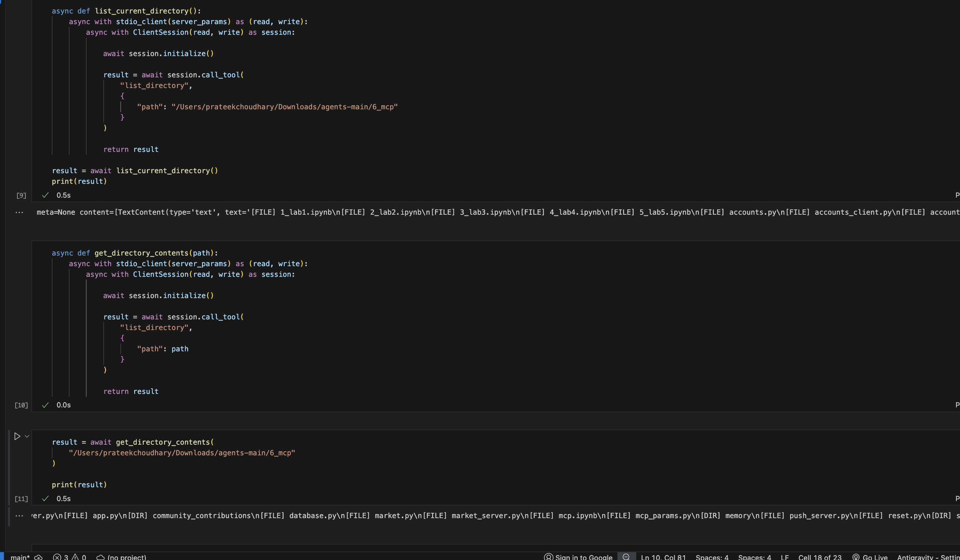Click 'print(result)' in cell 9
Image resolution: width=960 pixels, height=560 pixels.
coord(79,182)
